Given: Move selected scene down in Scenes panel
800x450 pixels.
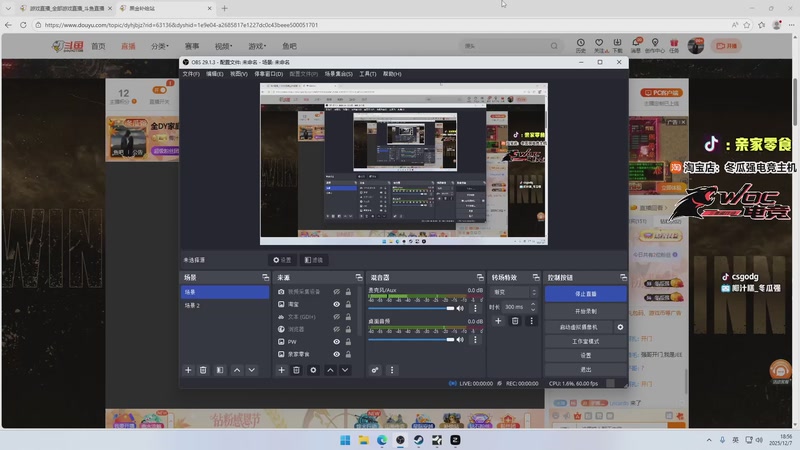Looking at the screenshot, I should pyautogui.click(x=252, y=370).
